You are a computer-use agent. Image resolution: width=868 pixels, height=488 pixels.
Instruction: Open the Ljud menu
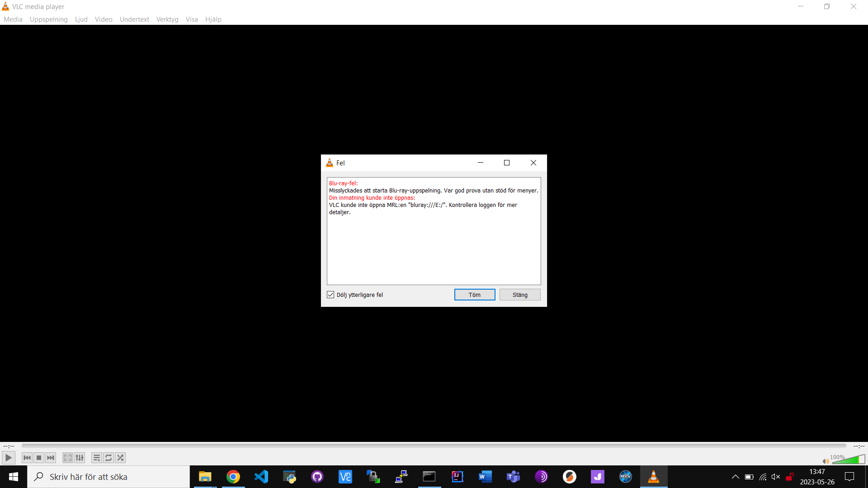81,19
